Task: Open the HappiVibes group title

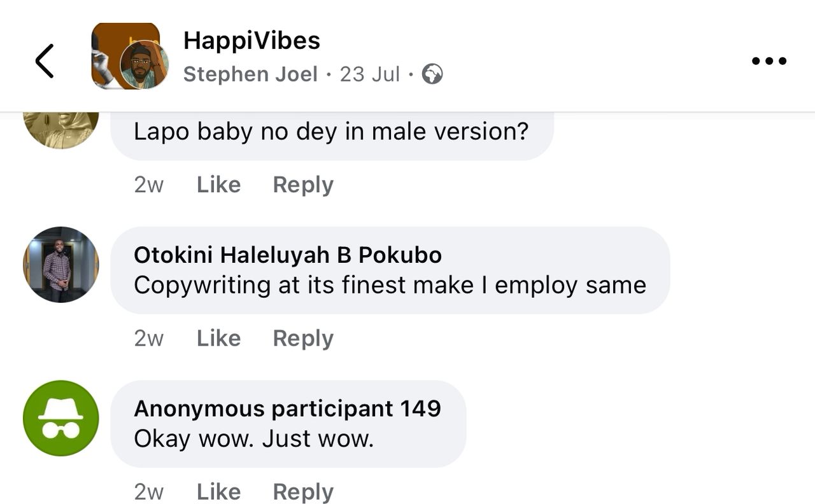Action: (x=252, y=41)
